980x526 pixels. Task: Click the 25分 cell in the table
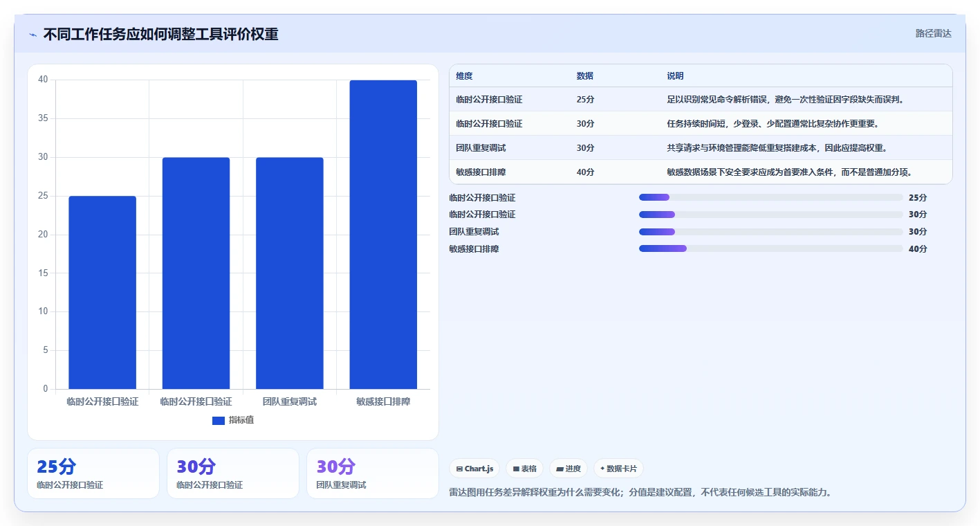point(586,100)
